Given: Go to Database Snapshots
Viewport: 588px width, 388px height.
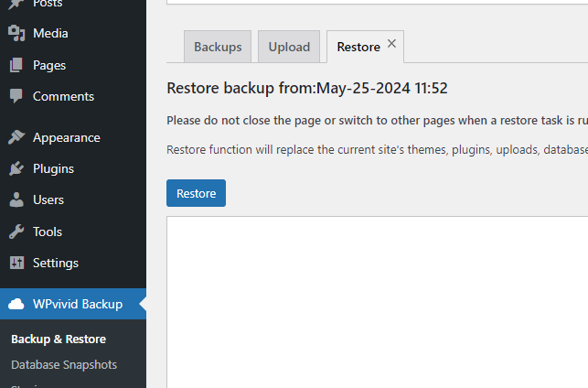Looking at the screenshot, I should (64, 364).
